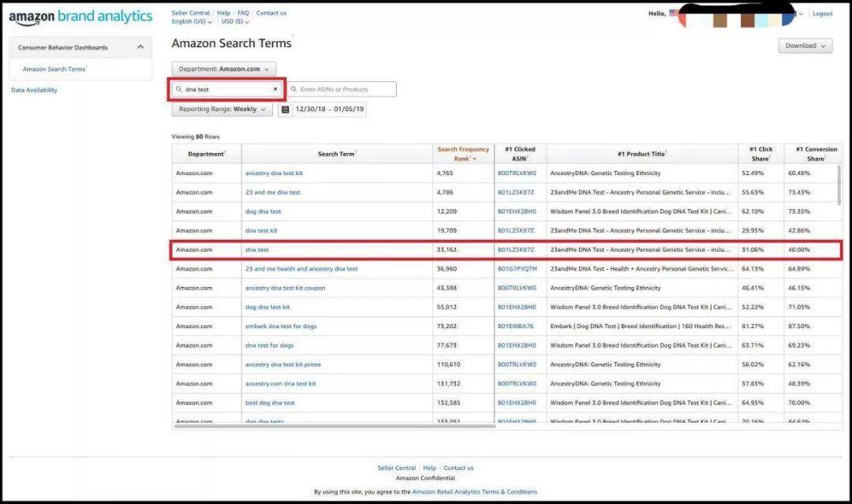Open the ASIN link in the embark dna test for dogs row

coord(515,327)
